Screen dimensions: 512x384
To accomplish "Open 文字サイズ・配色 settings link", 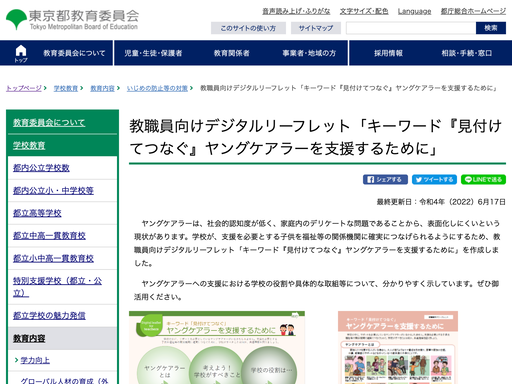I will click(364, 11).
